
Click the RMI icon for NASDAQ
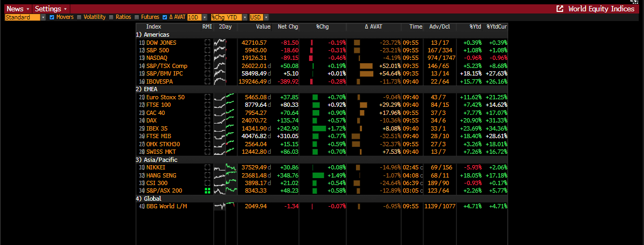pos(207,58)
